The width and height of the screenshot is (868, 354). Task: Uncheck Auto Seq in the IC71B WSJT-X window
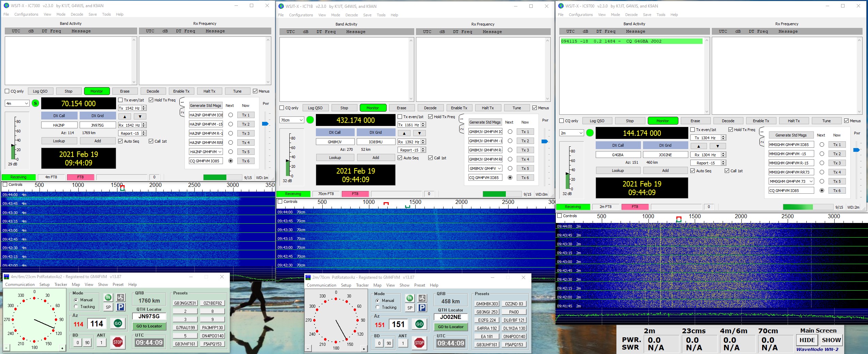[x=400, y=158]
